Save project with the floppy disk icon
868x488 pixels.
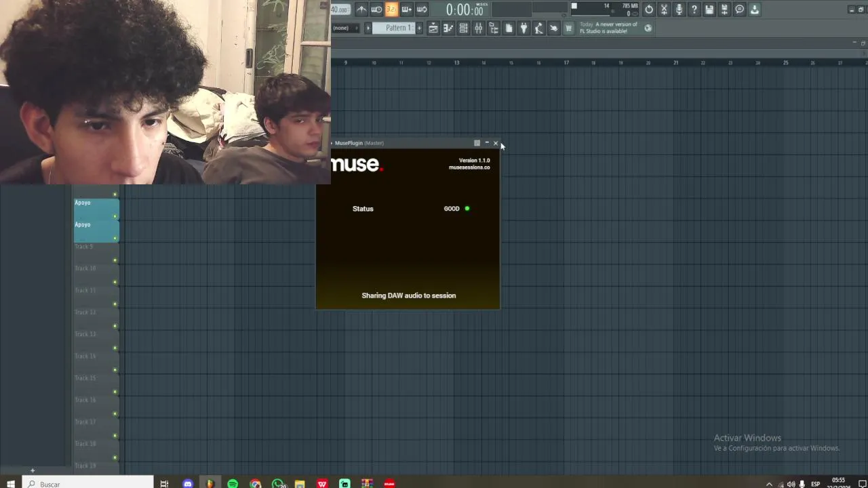click(x=709, y=9)
